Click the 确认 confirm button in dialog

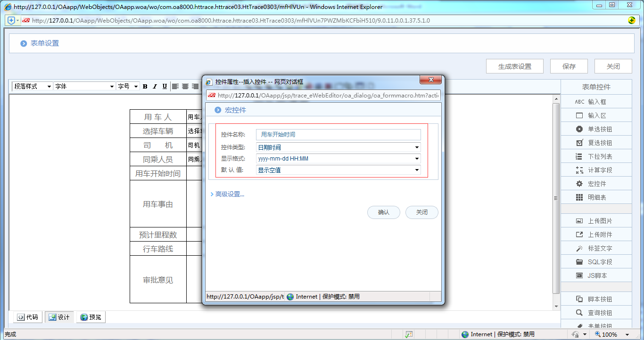click(383, 212)
